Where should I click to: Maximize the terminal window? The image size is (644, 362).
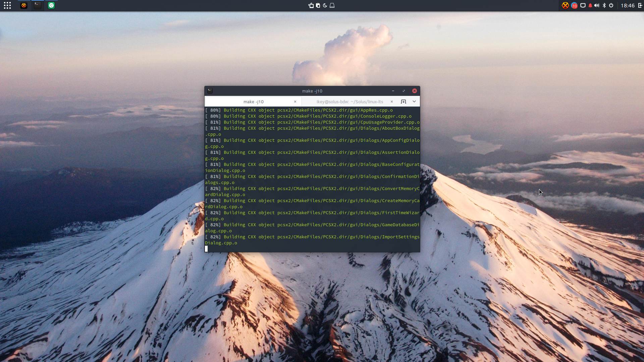(404, 91)
